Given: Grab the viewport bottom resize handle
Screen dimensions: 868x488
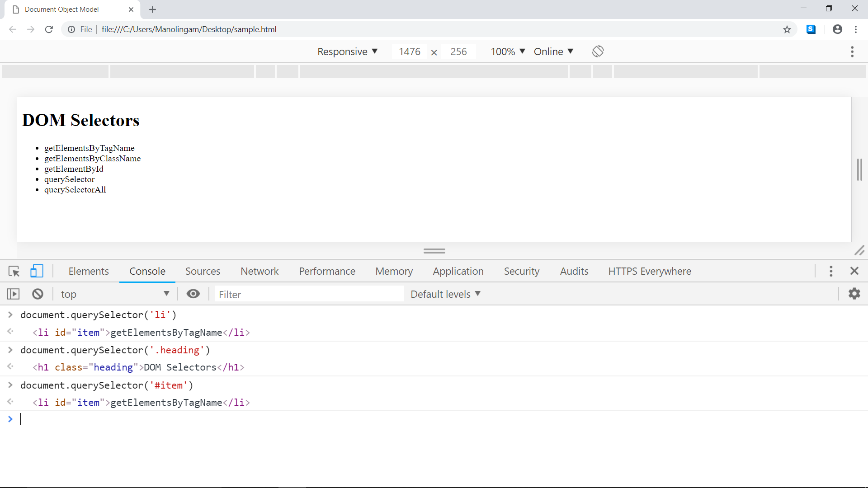Looking at the screenshot, I should point(434,251).
